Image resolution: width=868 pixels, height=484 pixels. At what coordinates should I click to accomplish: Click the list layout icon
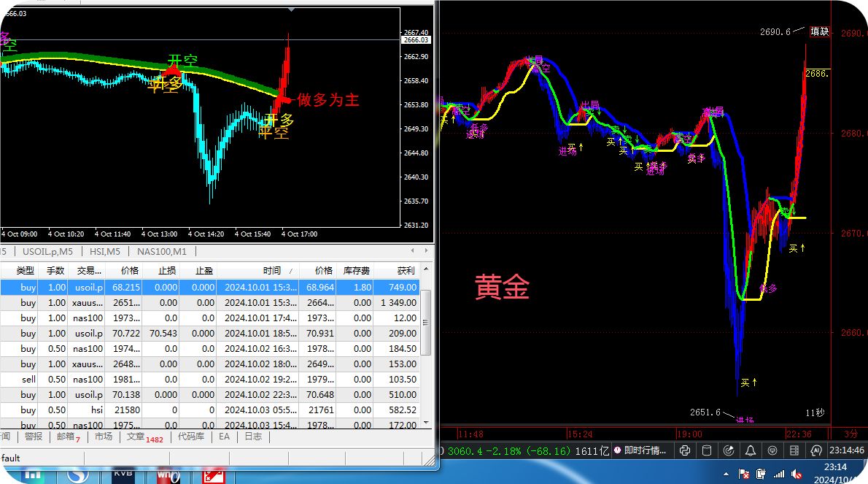[x=794, y=450]
